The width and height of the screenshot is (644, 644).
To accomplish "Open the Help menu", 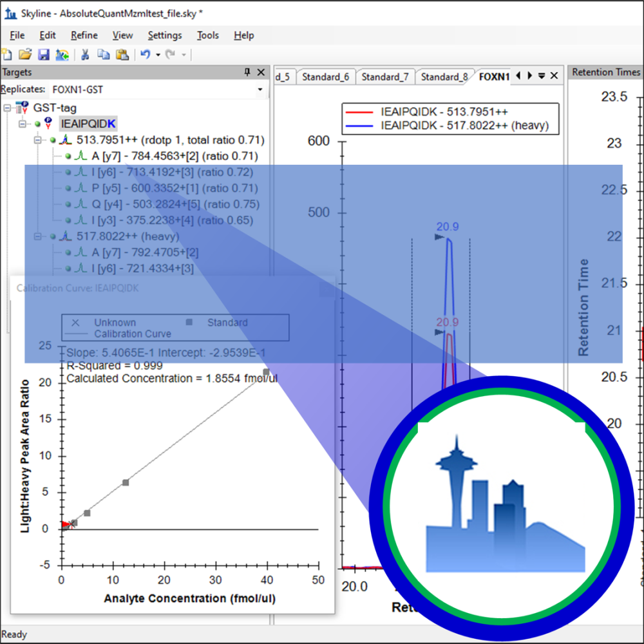I will (244, 35).
